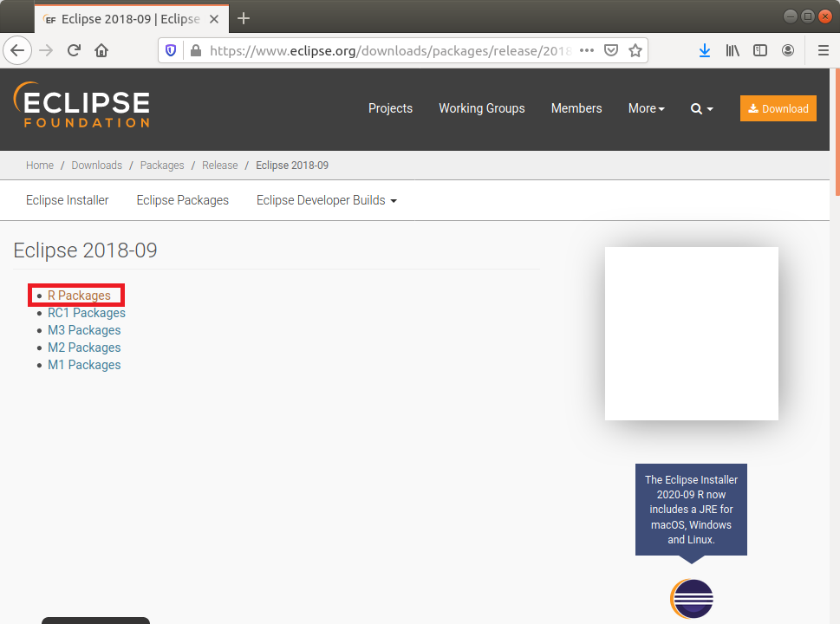
Task: Bookmark this page with the star
Action: 635,50
